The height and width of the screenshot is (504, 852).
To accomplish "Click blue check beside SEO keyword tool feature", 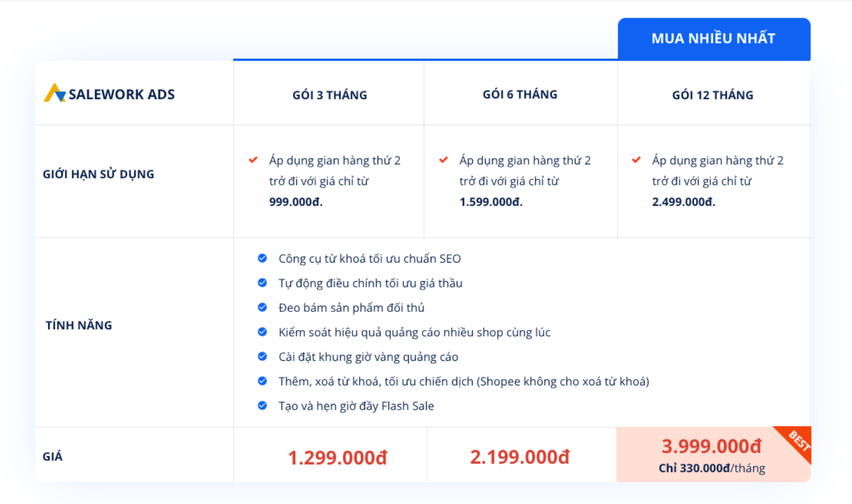I will 262,258.
